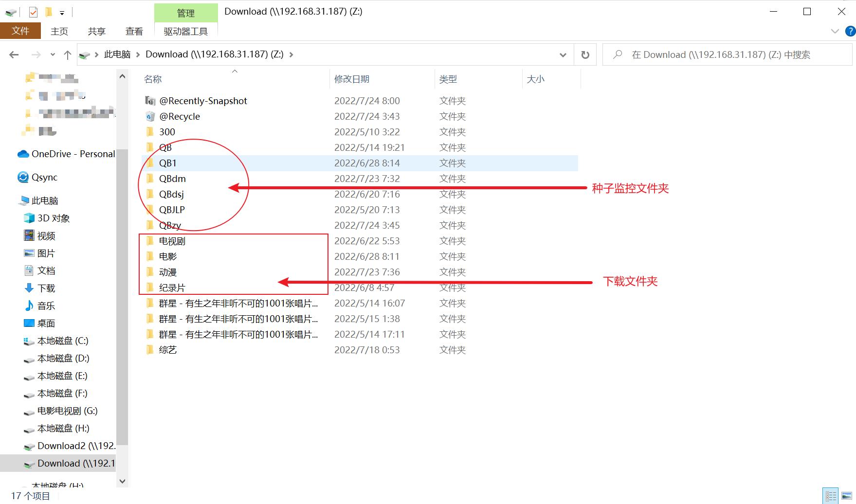Expand the breadcrumb arrow after 此电脑
Screen dimensions: 856x504
[137, 54]
